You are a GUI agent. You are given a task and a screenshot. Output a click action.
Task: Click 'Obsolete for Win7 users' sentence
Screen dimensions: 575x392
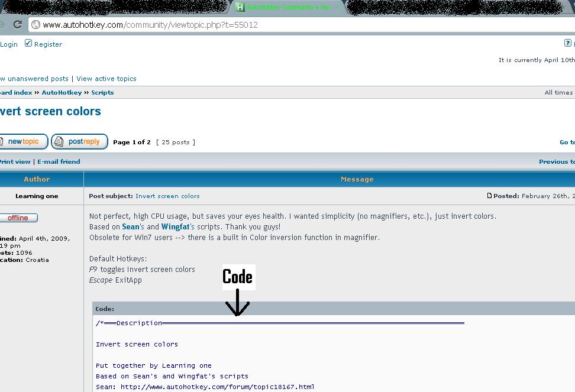234,238
